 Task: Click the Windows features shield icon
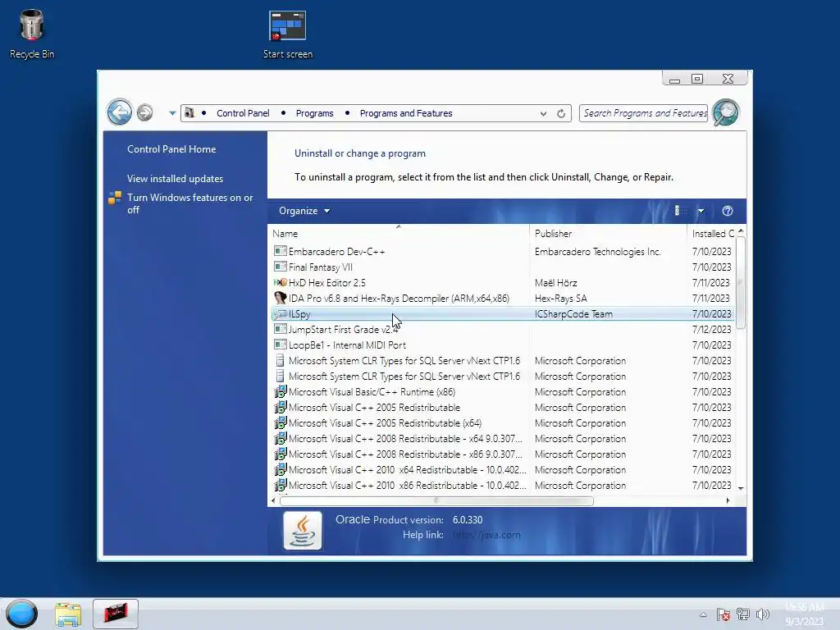[115, 199]
